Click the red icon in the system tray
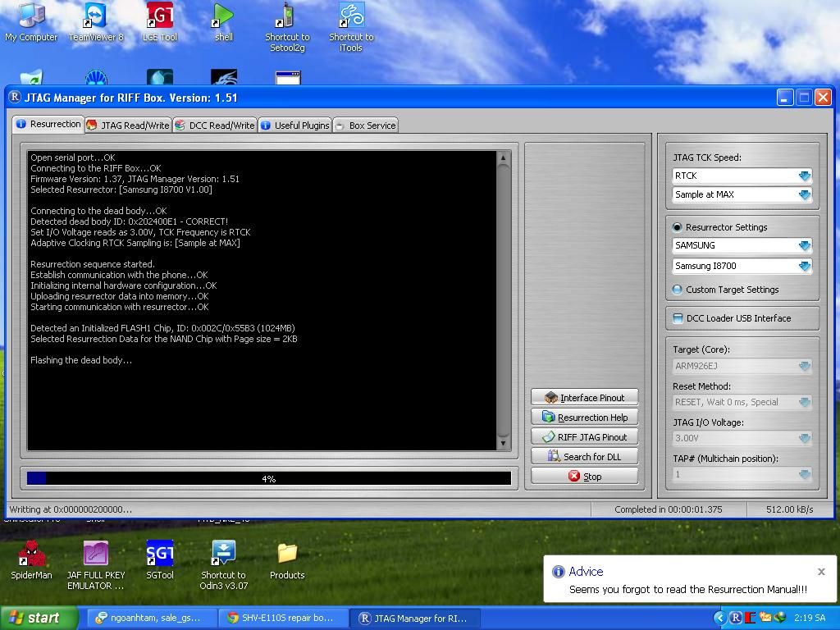840x630 pixels. tap(750, 618)
